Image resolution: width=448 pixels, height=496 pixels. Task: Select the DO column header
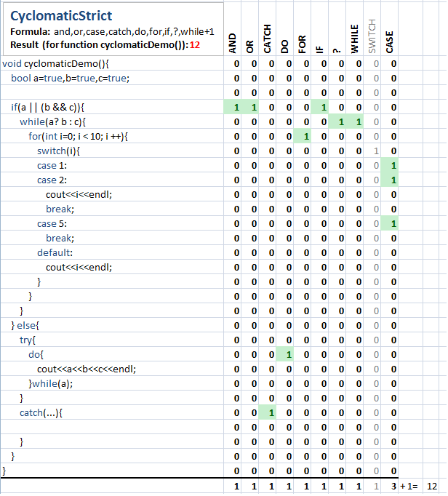[284, 47]
